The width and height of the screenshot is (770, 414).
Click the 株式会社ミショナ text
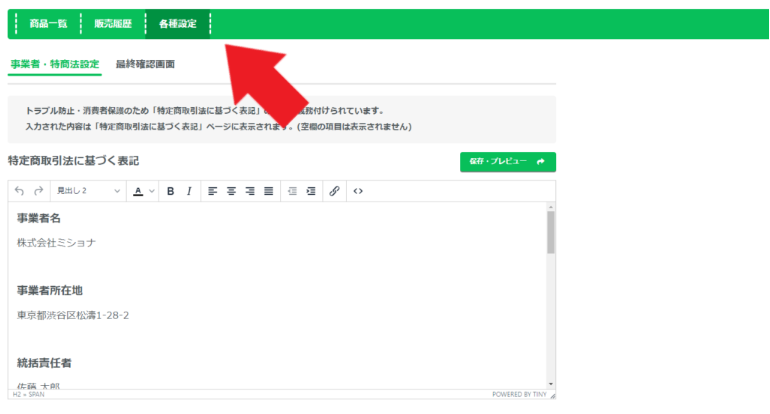click(56, 243)
